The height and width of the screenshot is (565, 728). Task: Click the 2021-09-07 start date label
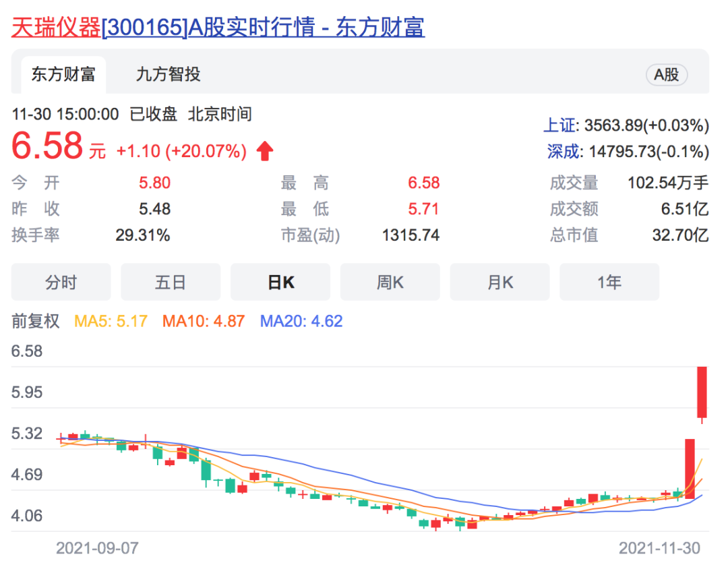[97, 547]
